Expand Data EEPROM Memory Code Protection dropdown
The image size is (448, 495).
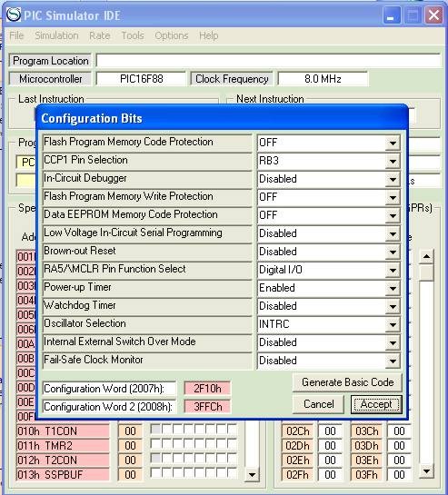[393, 215]
